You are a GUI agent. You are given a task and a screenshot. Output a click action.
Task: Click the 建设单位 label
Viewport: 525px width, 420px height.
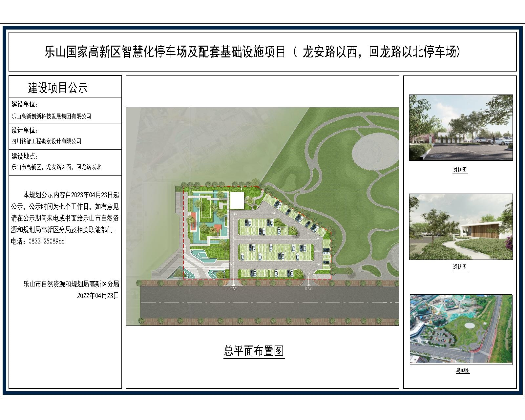pyautogui.click(x=25, y=104)
